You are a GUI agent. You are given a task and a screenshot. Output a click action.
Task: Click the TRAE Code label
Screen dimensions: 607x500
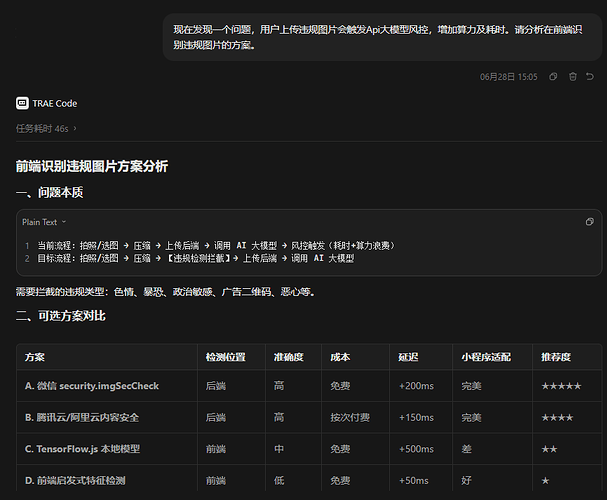tap(55, 103)
